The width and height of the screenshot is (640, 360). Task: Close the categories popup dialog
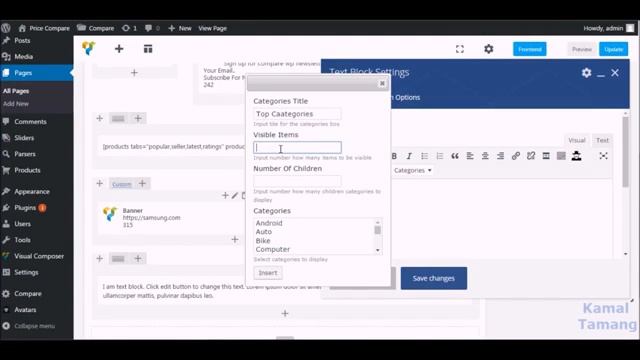point(382,83)
